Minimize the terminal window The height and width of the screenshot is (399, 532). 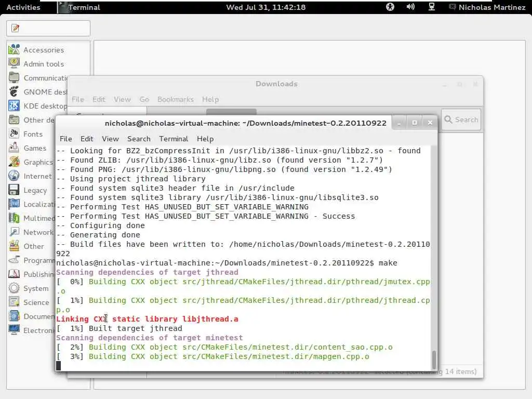(399, 123)
